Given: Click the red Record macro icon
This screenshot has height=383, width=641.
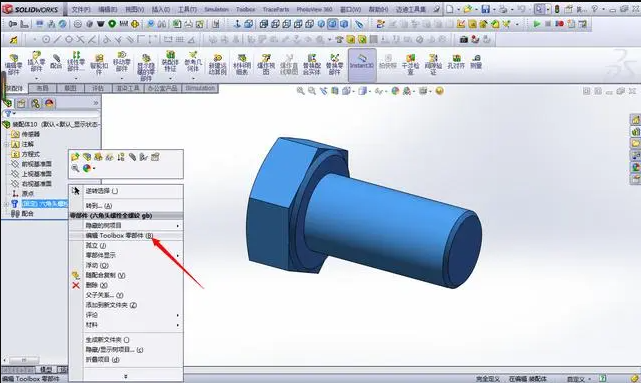Looking at the screenshot, I should 560,24.
